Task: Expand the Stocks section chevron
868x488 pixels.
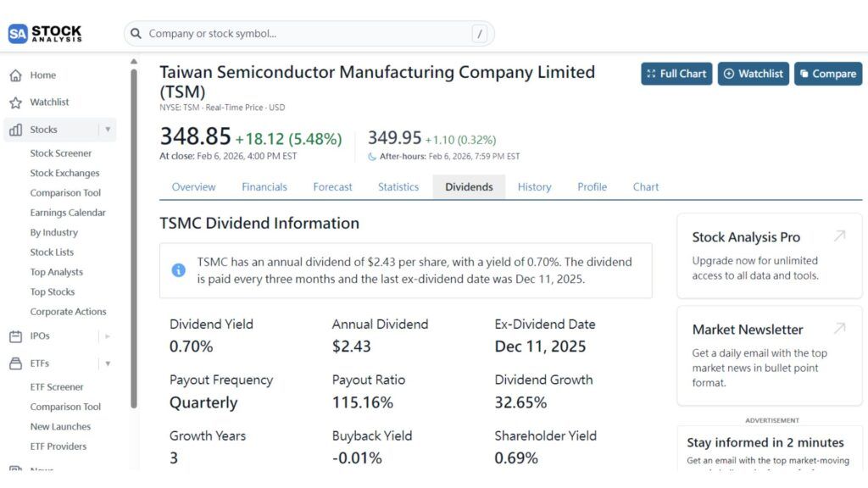Action: pyautogui.click(x=108, y=129)
